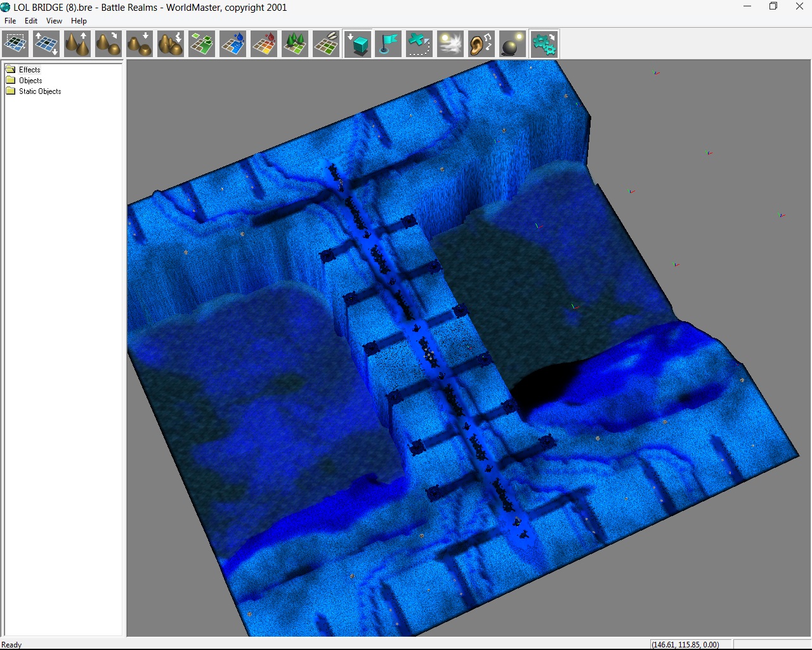
Task: Click the red droplet tile paint tool
Action: 264,44
